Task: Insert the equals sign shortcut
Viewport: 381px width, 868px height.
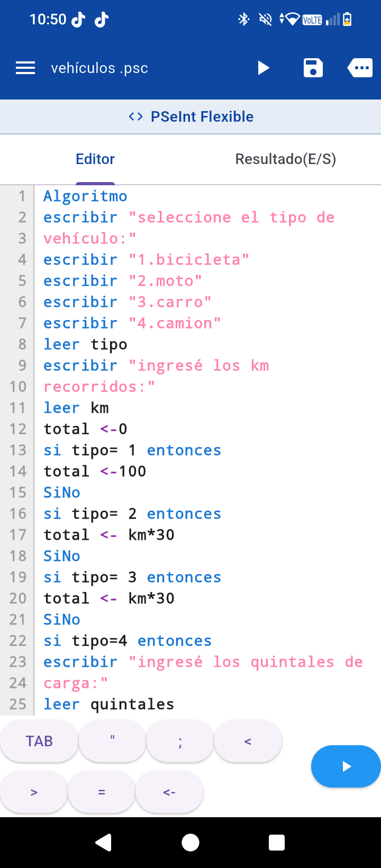Action: pyautogui.click(x=102, y=792)
